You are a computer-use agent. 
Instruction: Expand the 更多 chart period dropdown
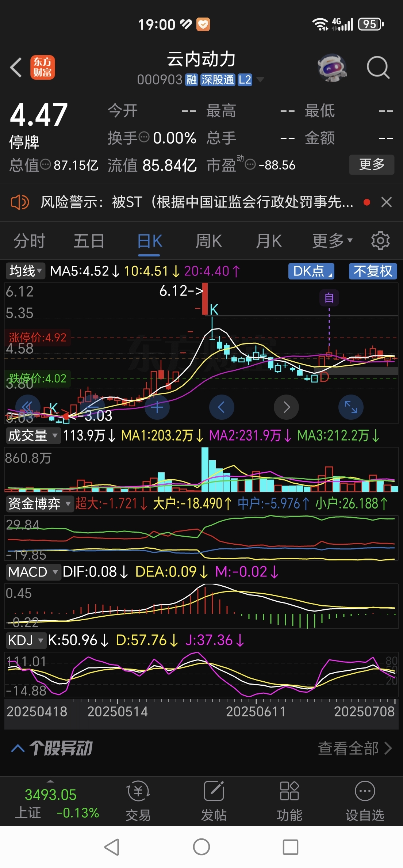click(332, 241)
